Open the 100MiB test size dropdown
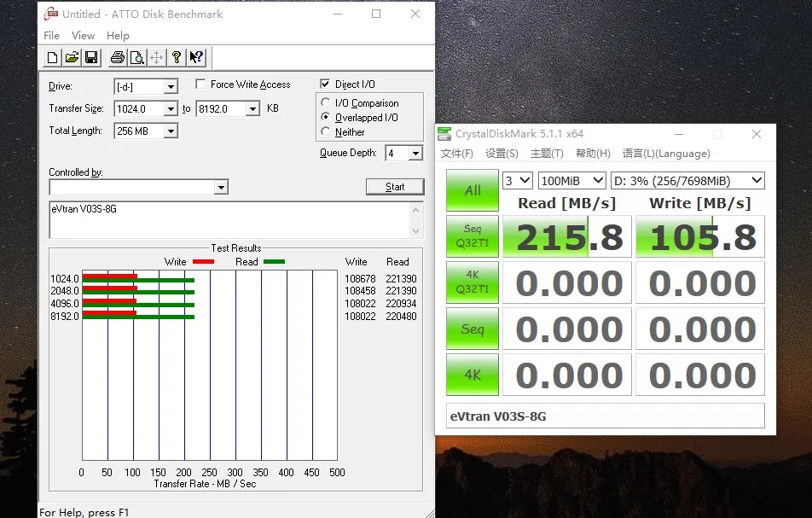 point(571,181)
